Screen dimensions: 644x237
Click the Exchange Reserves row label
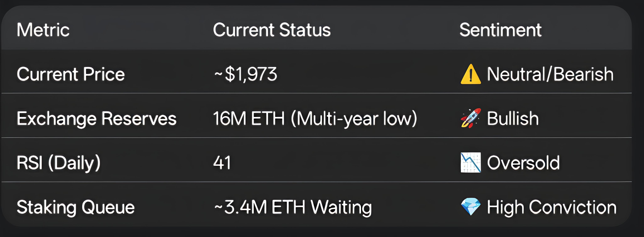[x=97, y=118]
